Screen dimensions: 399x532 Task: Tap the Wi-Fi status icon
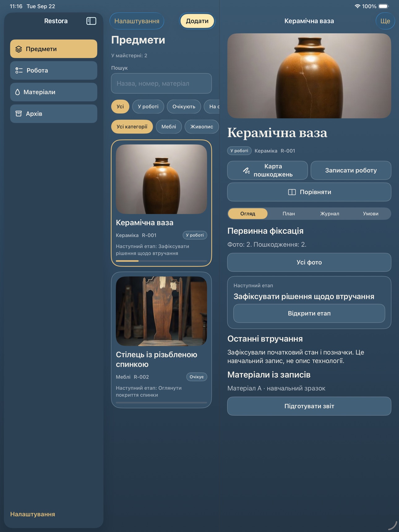(357, 6)
